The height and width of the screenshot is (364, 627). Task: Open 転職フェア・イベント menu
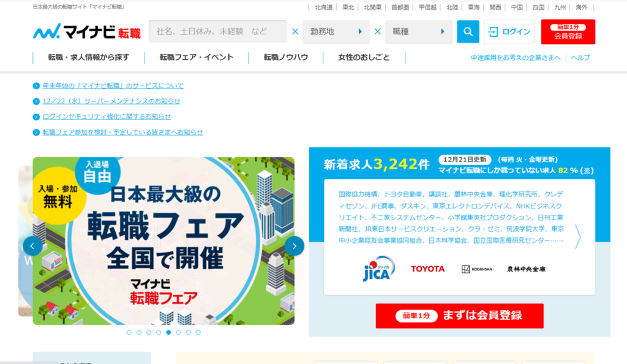point(197,58)
